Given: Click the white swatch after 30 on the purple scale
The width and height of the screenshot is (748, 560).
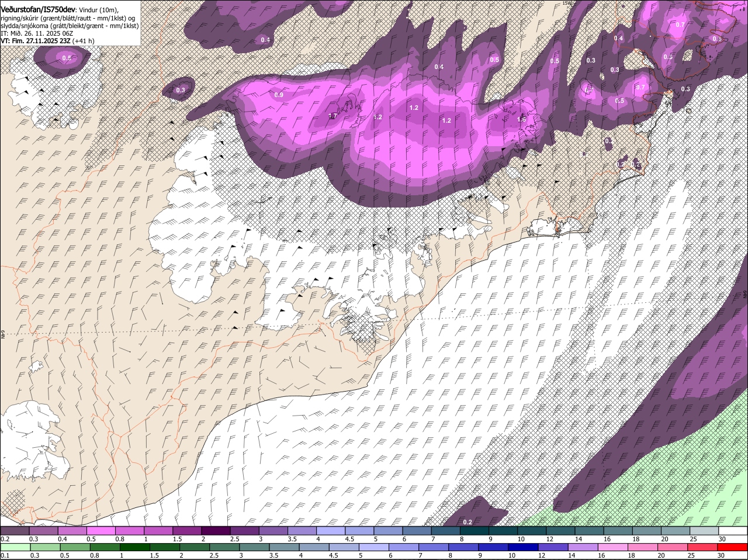Looking at the screenshot, I should 734,531.
